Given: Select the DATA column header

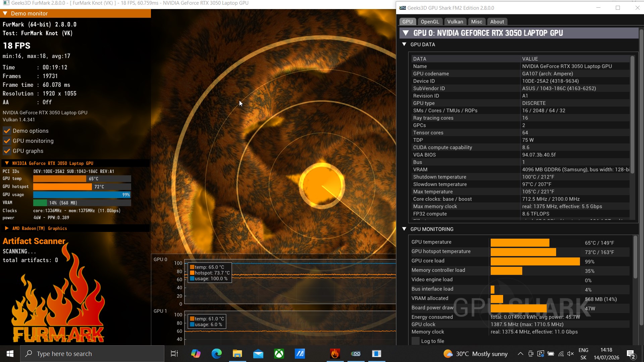Looking at the screenshot, I should click(x=420, y=59).
